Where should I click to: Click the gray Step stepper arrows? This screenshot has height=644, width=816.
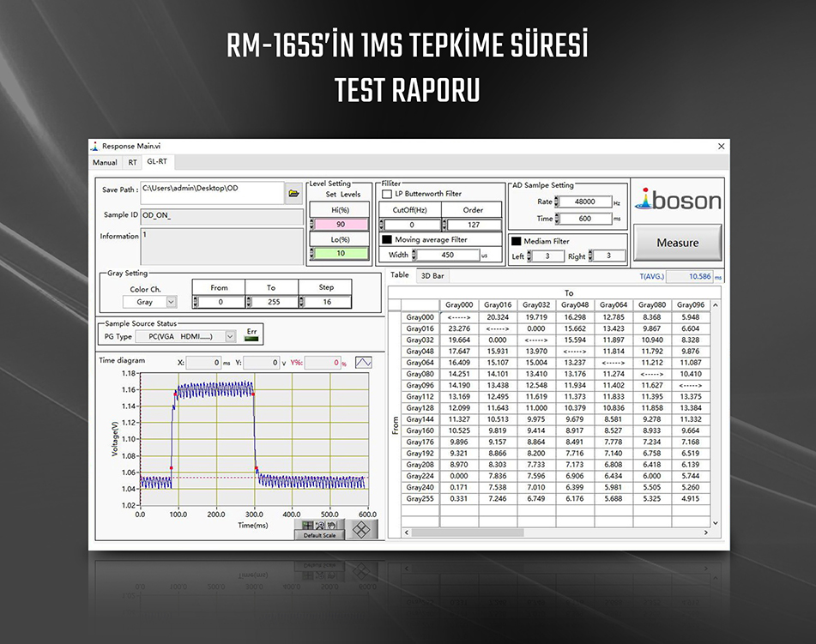302,302
